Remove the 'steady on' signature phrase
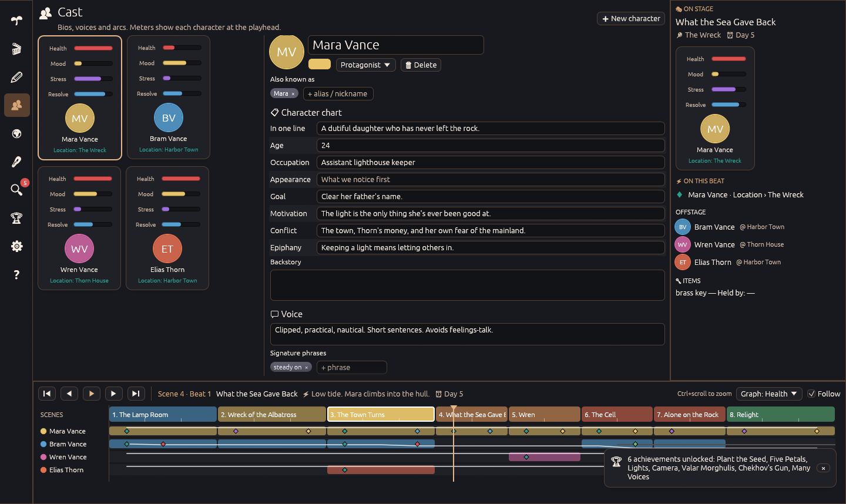The image size is (846, 504). click(306, 368)
